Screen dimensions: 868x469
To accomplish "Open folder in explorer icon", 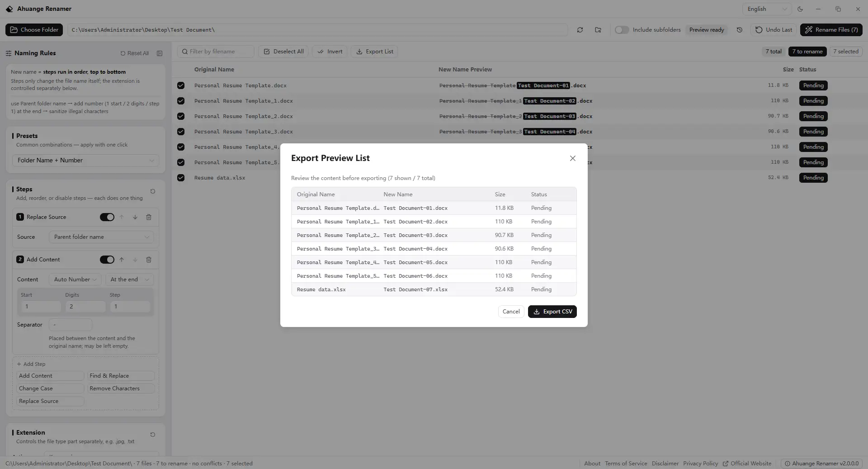I will [x=598, y=30].
